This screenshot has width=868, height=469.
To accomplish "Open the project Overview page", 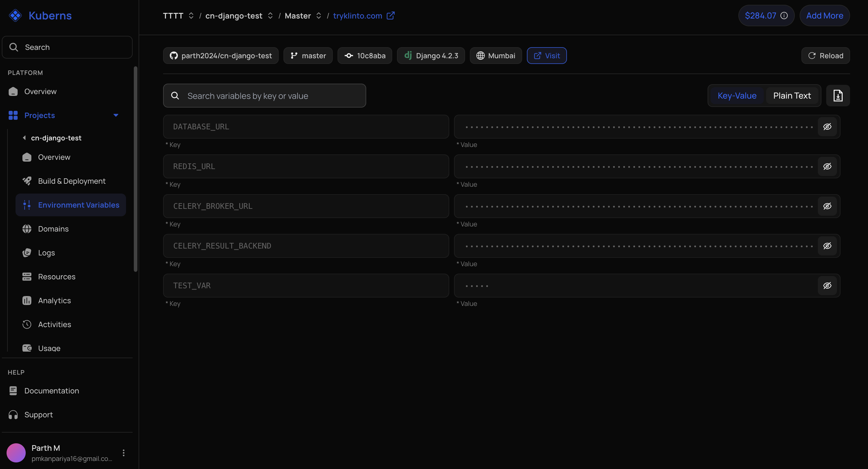I will point(54,157).
